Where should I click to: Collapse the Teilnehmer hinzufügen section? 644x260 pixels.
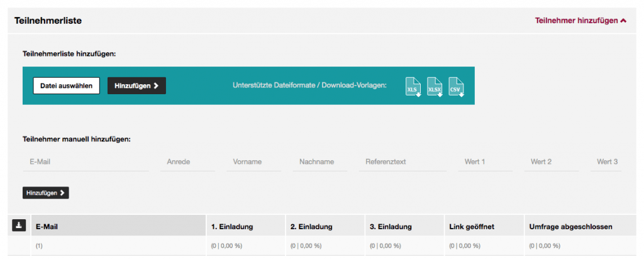pos(580,21)
